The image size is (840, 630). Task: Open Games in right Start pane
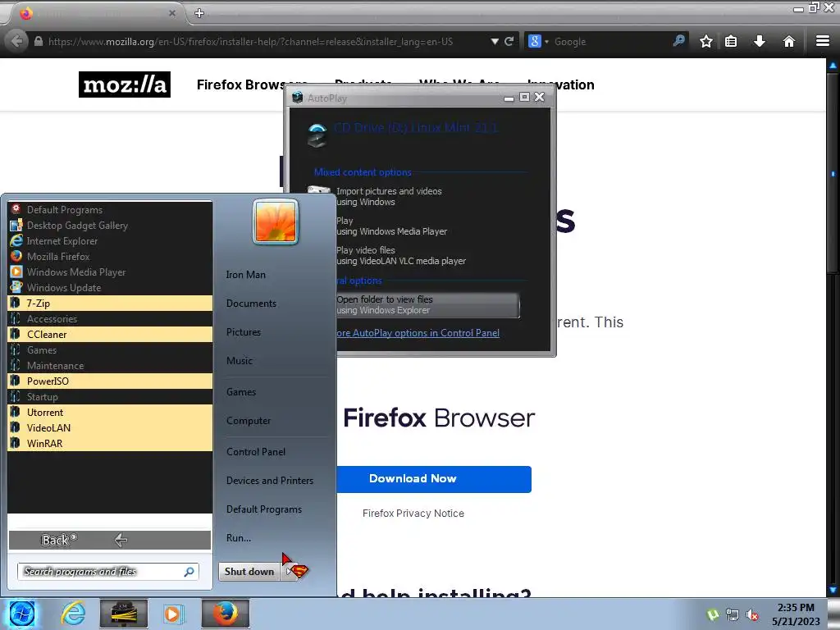(241, 392)
